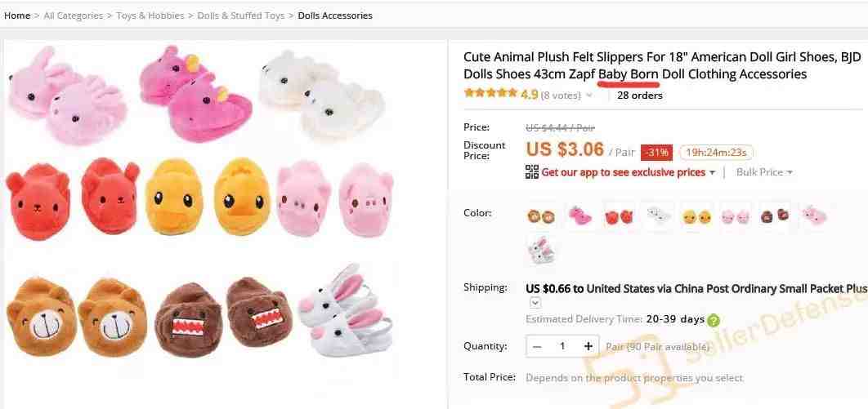Expand the shipping method dropdown arrow
The width and height of the screenshot is (868, 409).
[x=535, y=302]
